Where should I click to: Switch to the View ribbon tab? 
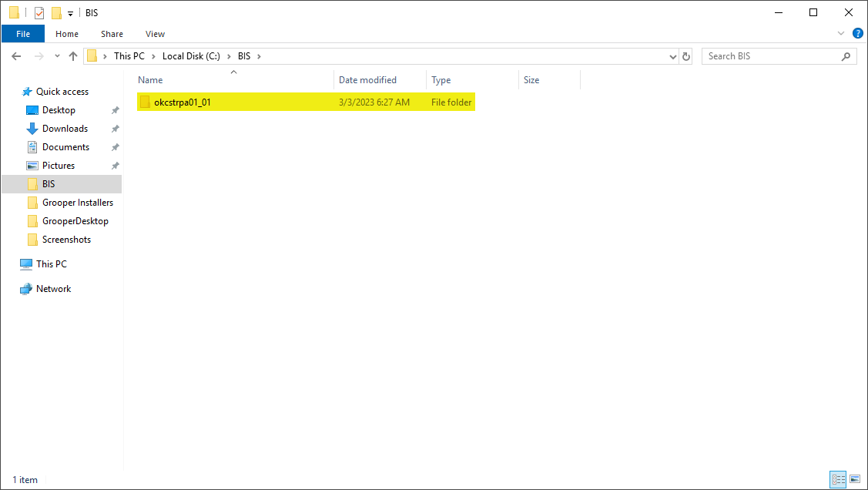click(155, 34)
